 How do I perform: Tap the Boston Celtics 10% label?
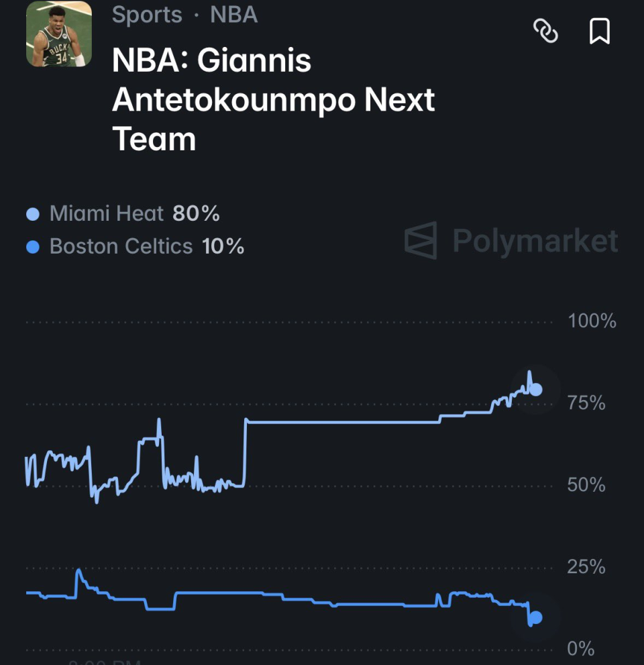[x=147, y=246]
